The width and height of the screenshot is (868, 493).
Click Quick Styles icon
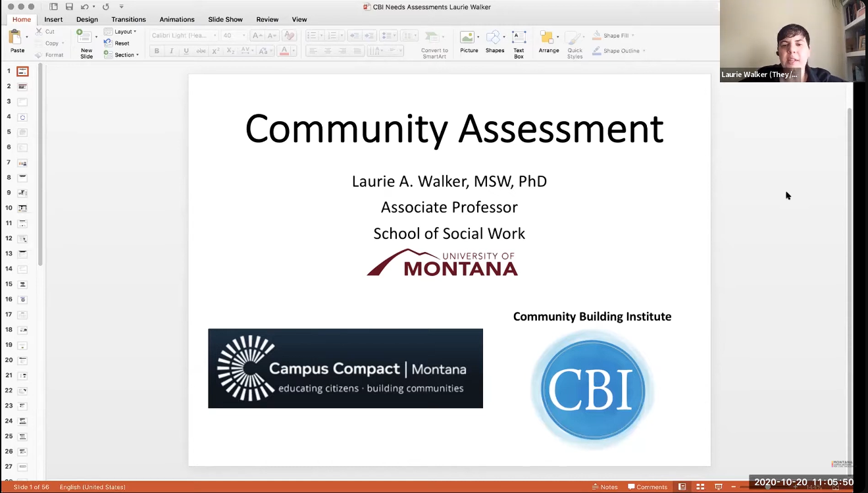pyautogui.click(x=574, y=38)
